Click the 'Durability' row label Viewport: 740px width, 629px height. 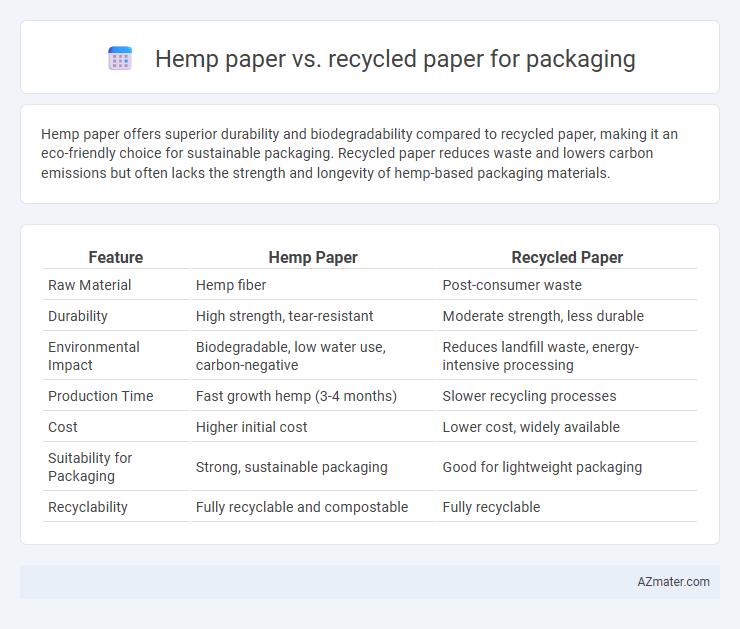click(x=78, y=316)
